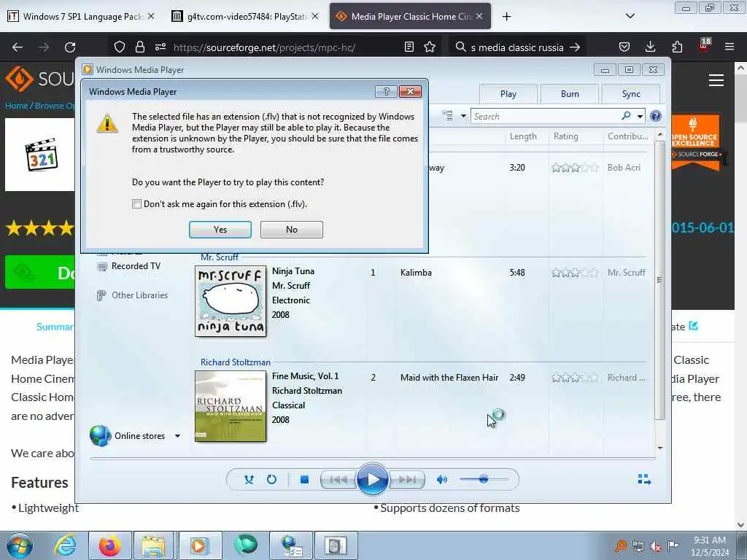Switch to g4tv.com video browser tab
This screenshot has height=560, width=747.
coord(244,17)
